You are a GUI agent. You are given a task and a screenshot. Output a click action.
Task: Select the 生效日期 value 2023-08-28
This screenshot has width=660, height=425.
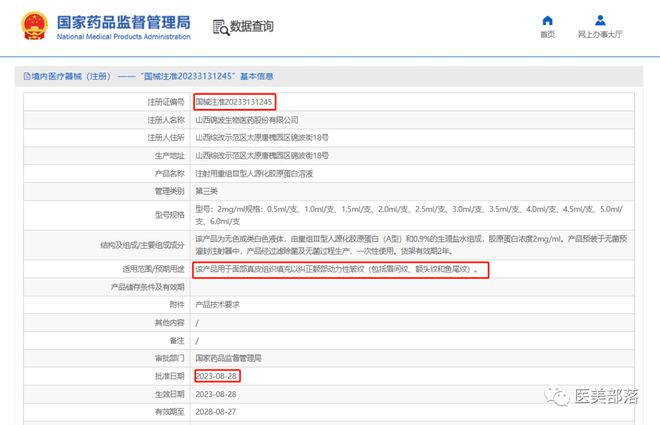click(216, 394)
